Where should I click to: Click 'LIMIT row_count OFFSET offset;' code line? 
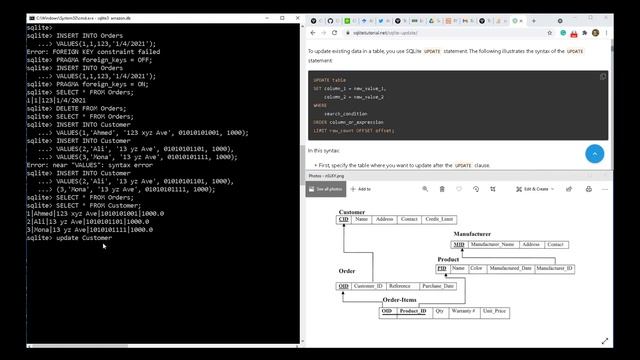pos(353,131)
